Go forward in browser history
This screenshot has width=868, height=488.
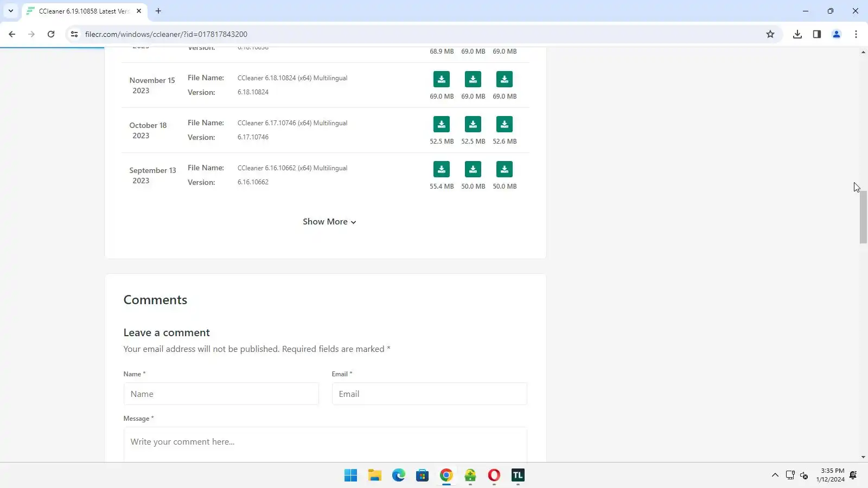[31, 34]
